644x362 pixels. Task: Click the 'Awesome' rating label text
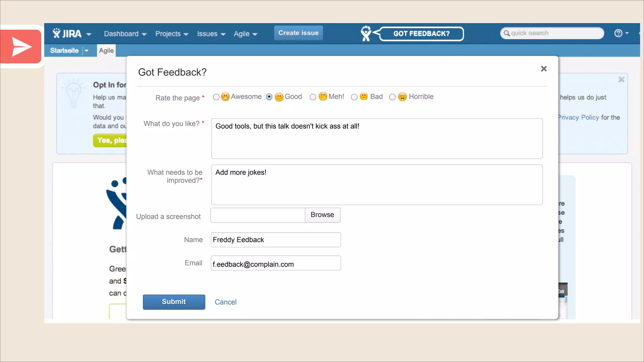(x=246, y=97)
